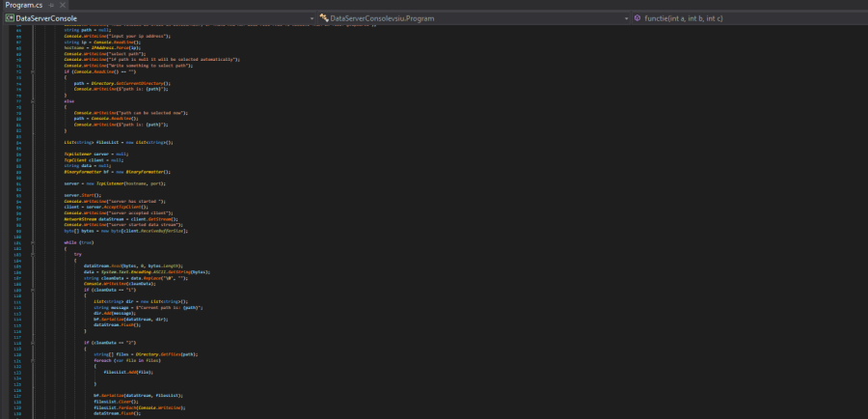Click the List<string> filesList declaration
This screenshot has height=419, width=868.
119,142
